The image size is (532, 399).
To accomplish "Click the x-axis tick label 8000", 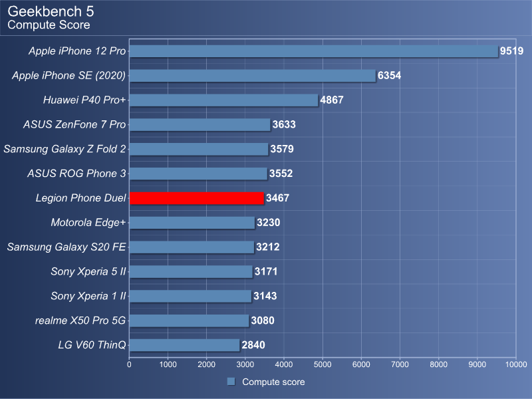I will click(439, 364).
